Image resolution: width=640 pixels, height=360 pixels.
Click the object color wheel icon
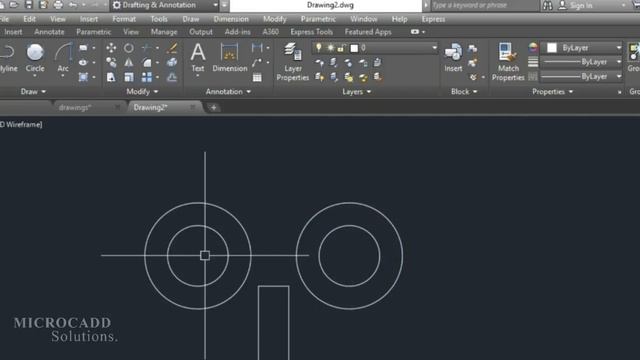(533, 48)
